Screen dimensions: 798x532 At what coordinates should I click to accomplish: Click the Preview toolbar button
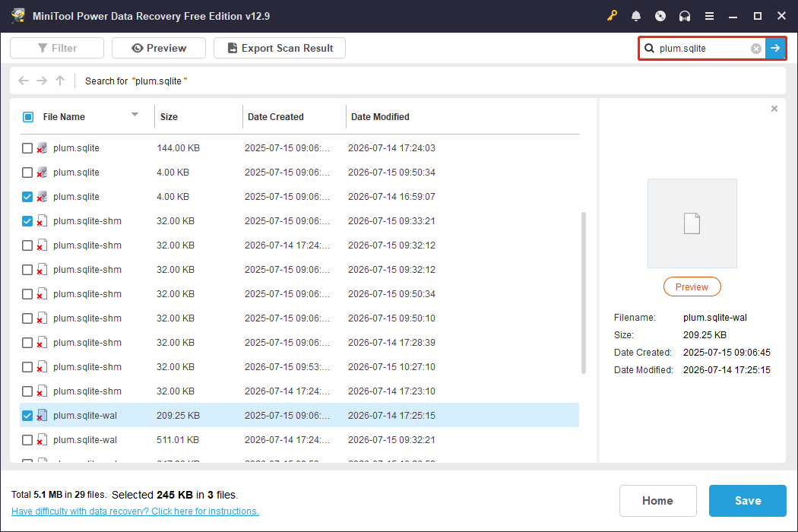coord(159,48)
